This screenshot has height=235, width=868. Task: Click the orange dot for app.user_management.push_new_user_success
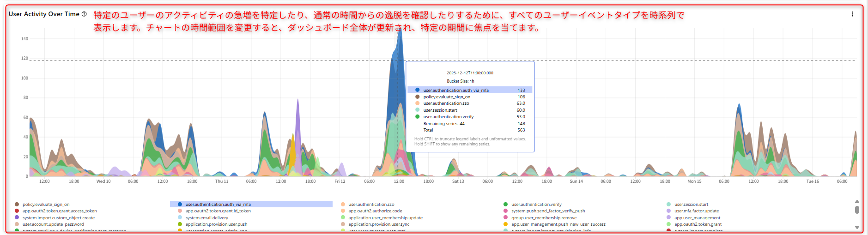tap(505, 224)
